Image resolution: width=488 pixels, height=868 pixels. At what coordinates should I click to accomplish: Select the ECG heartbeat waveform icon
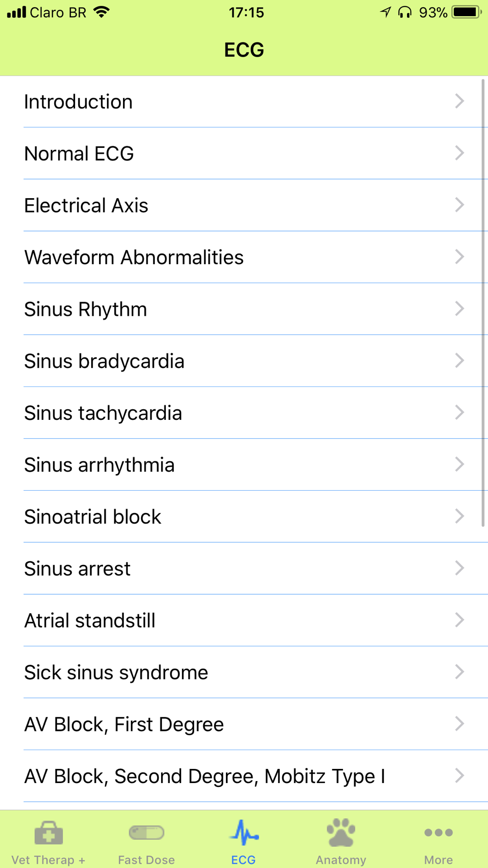pyautogui.click(x=244, y=833)
